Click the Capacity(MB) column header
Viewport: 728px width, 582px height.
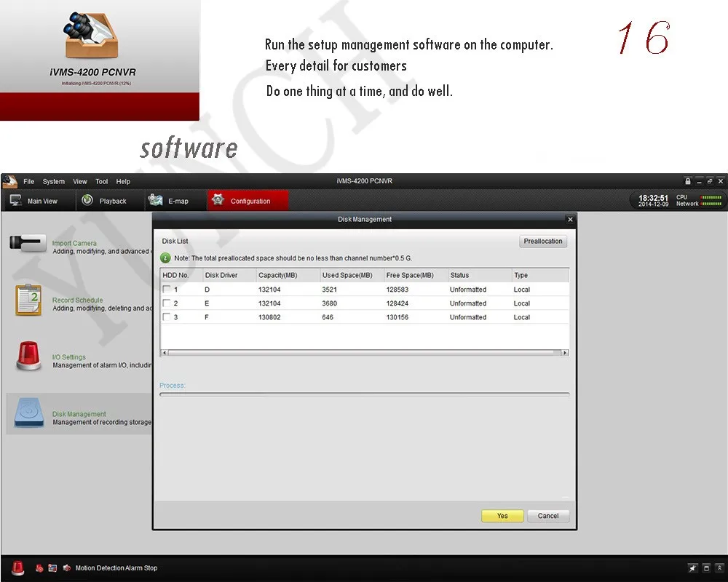pos(288,275)
